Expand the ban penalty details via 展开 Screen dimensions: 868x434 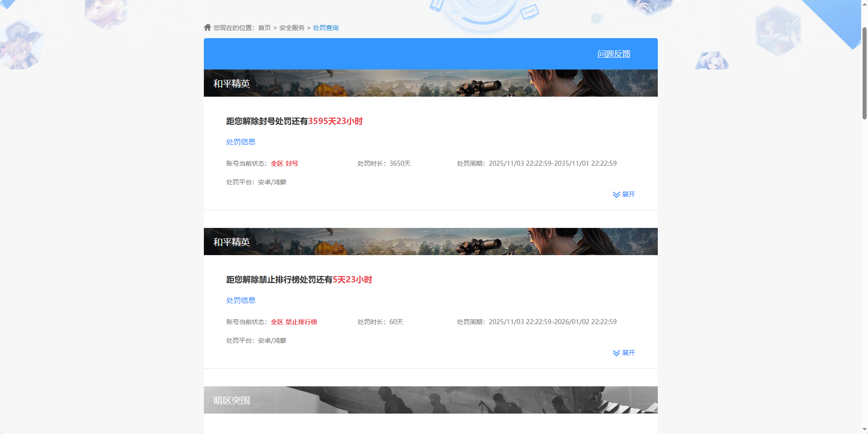tap(628, 194)
